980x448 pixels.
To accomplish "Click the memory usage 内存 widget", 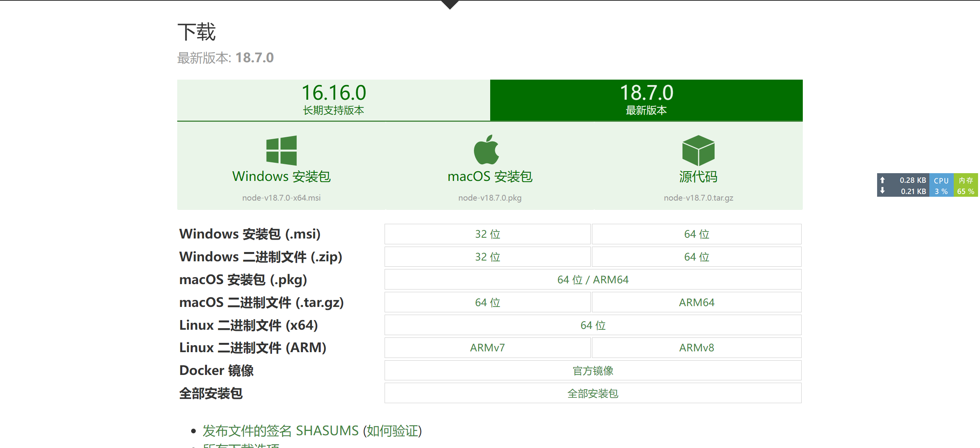I will click(x=966, y=186).
